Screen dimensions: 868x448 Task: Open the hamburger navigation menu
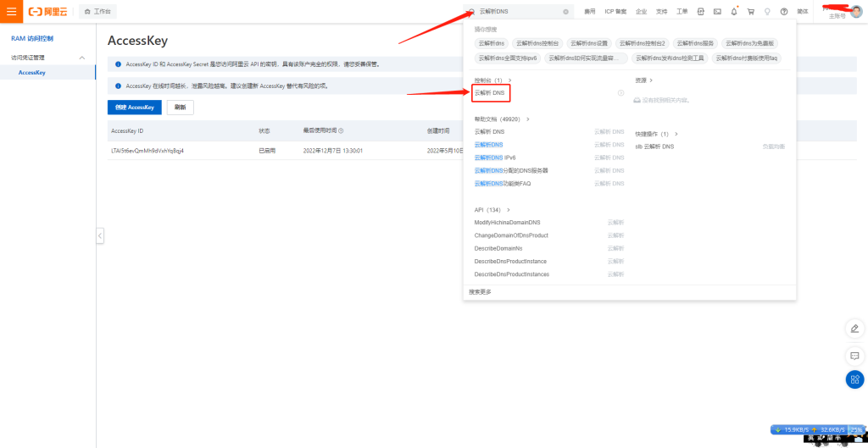11,11
